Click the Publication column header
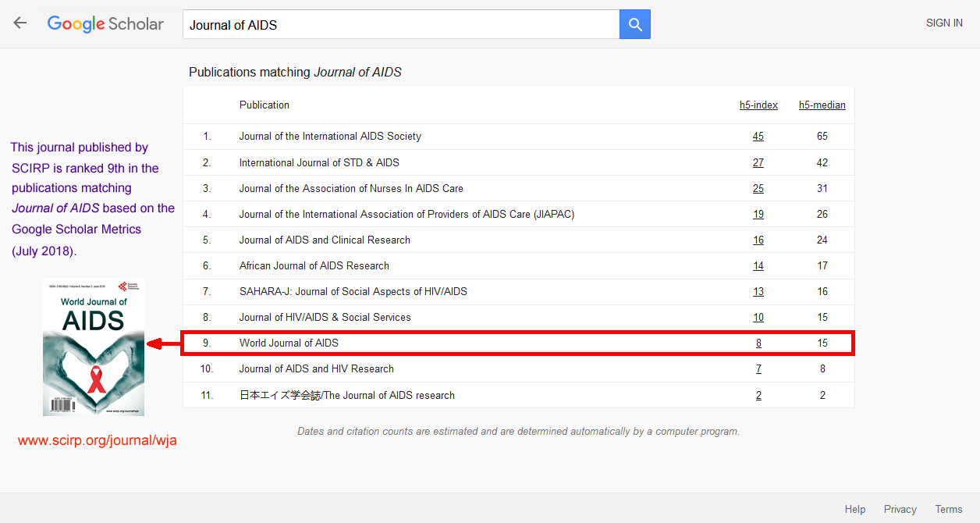 [x=265, y=105]
